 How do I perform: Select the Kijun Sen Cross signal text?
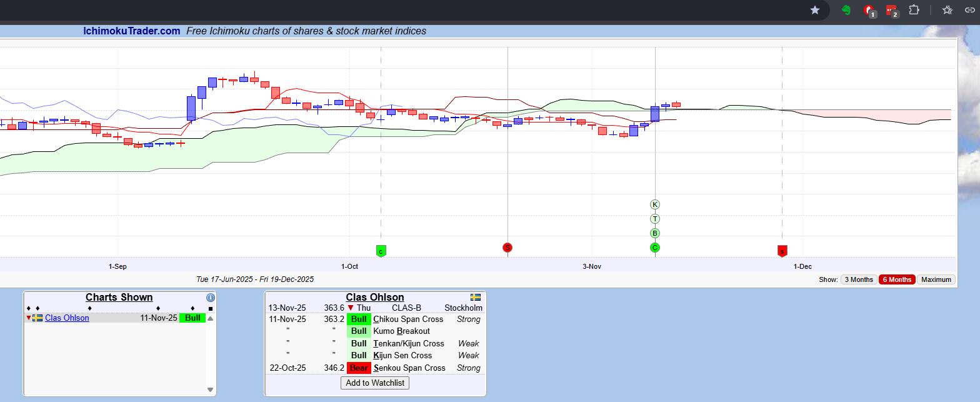click(x=402, y=356)
